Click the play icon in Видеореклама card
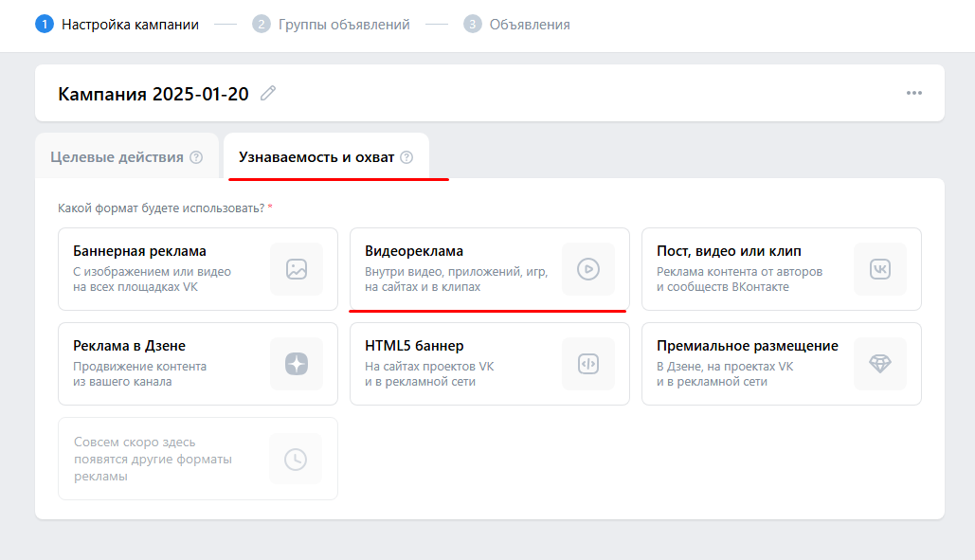Viewport: 975px width, 560px height. coord(588,269)
